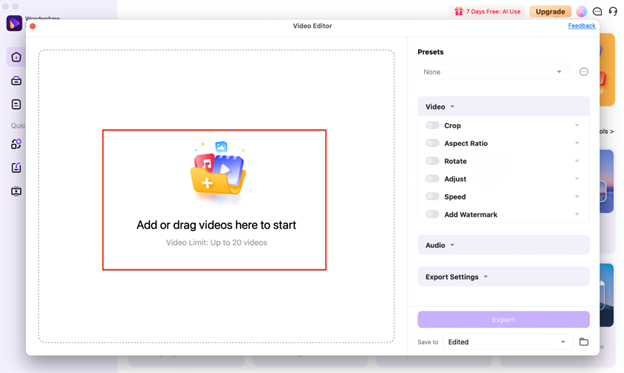The image size is (624, 373).
Task: Expand the Aspect Ratio row chevron
Action: (577, 143)
